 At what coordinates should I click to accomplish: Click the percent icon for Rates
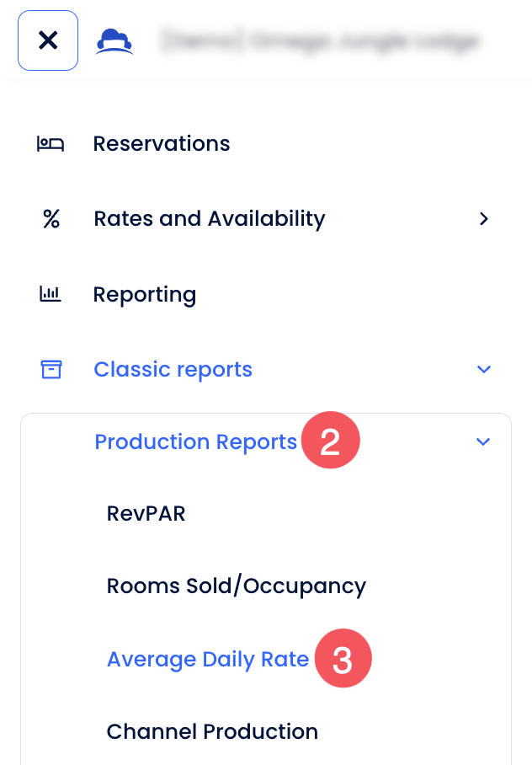pos(51,219)
